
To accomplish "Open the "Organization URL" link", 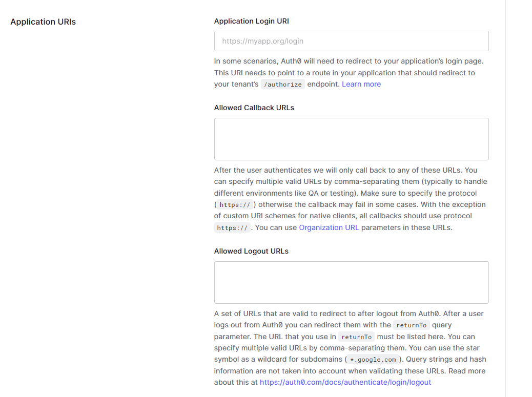I will pos(329,227).
